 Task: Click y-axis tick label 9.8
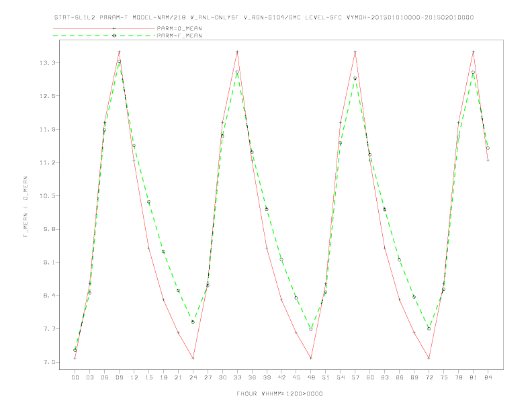(x=49, y=229)
